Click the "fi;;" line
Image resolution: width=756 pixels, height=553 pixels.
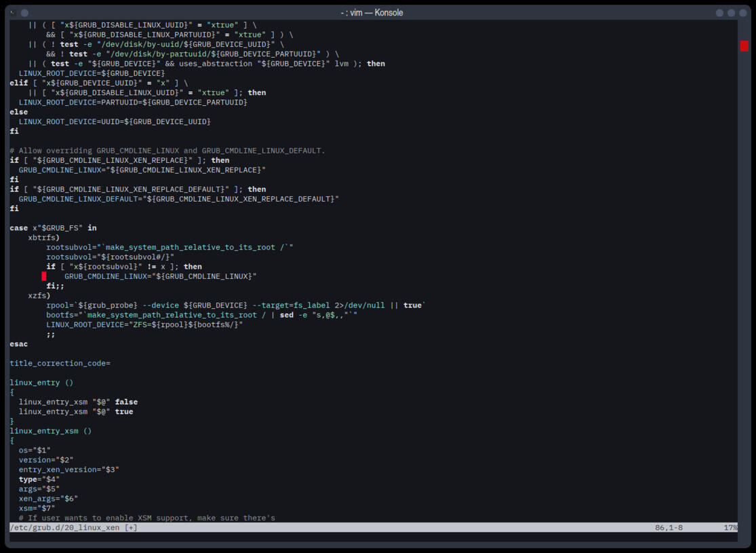(56, 286)
